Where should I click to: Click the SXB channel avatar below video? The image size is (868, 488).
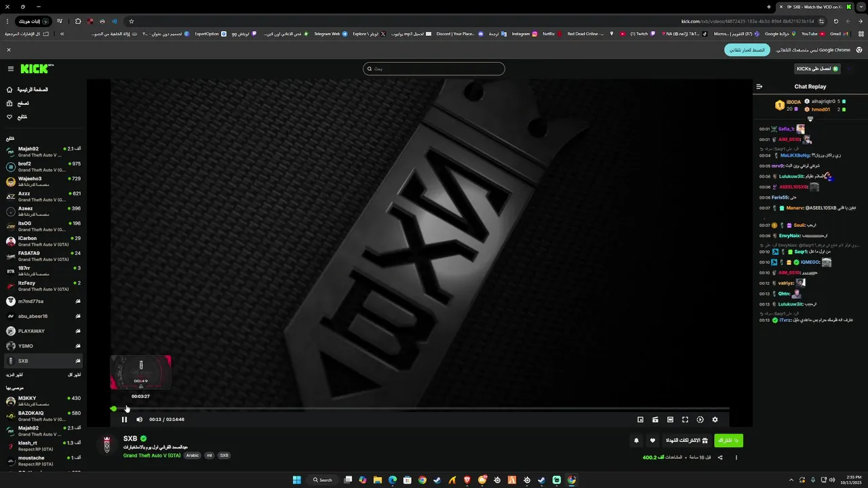click(106, 445)
